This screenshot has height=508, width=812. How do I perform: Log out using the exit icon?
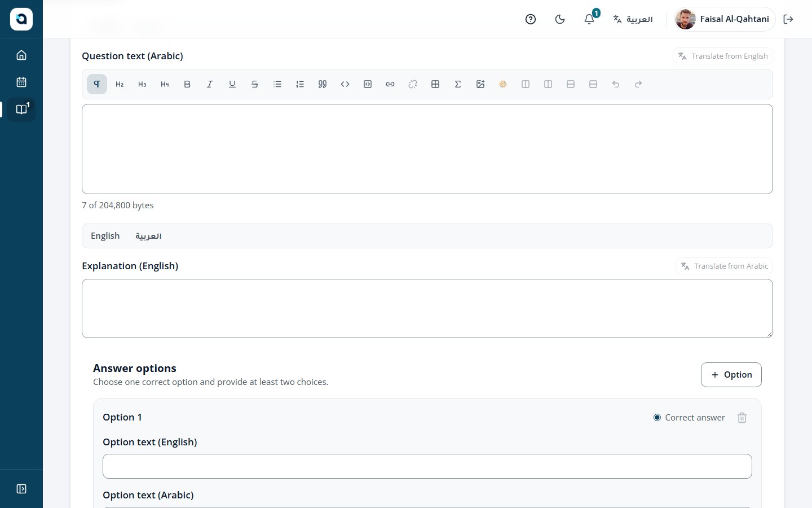pyautogui.click(x=788, y=19)
